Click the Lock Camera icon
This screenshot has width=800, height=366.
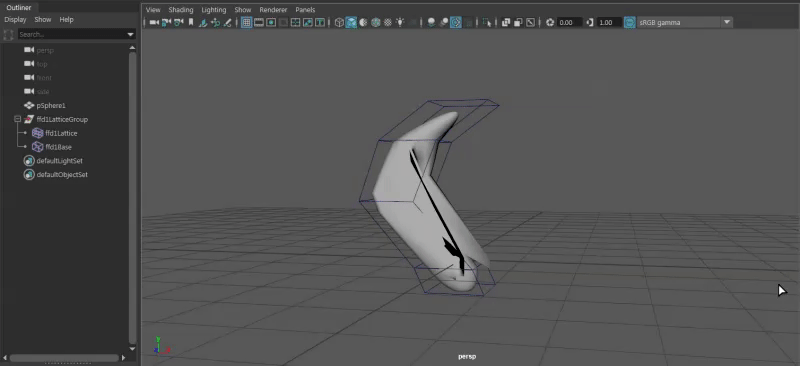[166, 22]
